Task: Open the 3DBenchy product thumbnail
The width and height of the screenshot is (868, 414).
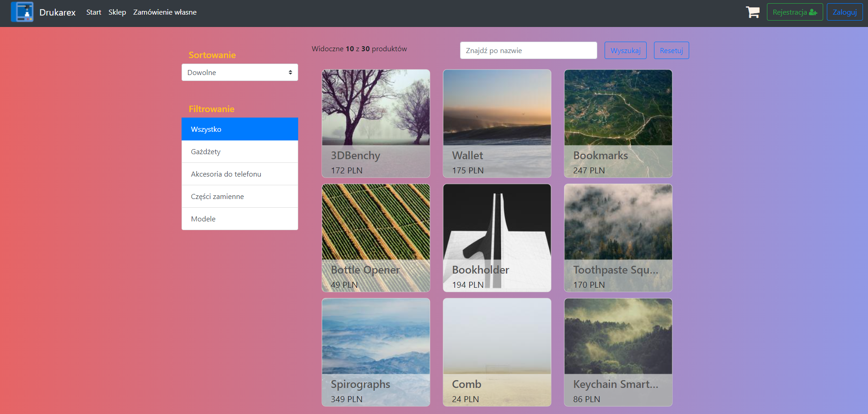Action: click(x=375, y=124)
